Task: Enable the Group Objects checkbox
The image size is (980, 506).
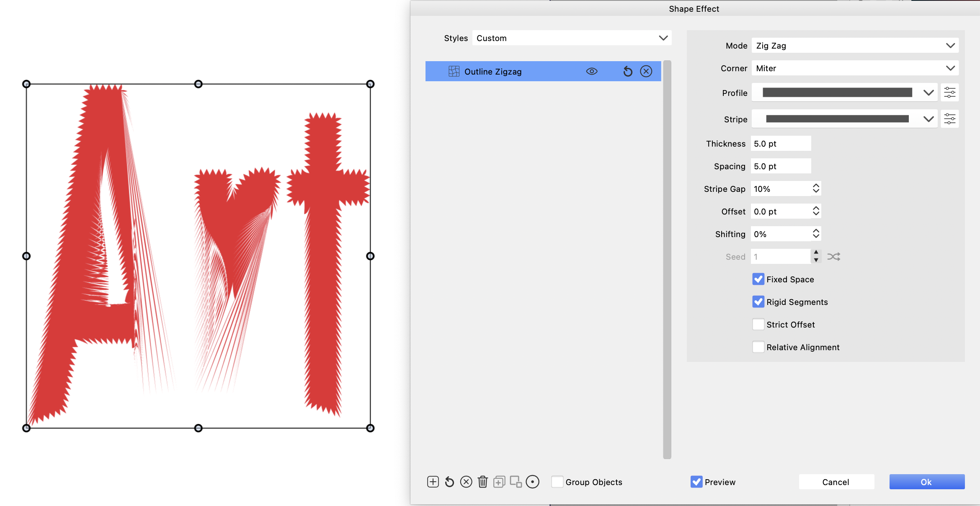Action: [x=557, y=482]
